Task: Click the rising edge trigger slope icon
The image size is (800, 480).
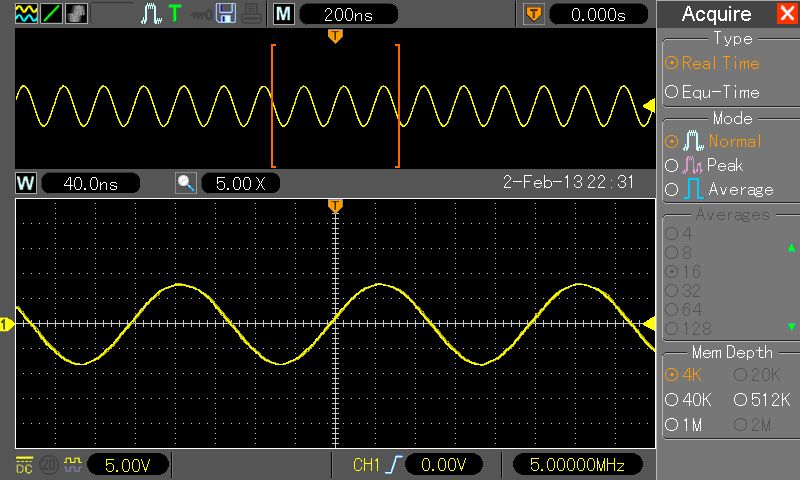Action: 394,464
